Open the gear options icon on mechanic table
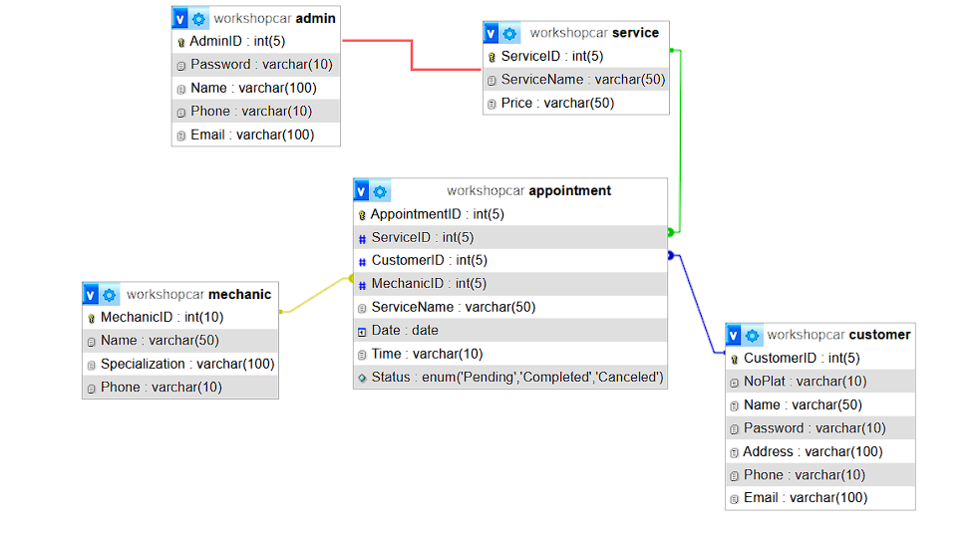 click(x=110, y=294)
